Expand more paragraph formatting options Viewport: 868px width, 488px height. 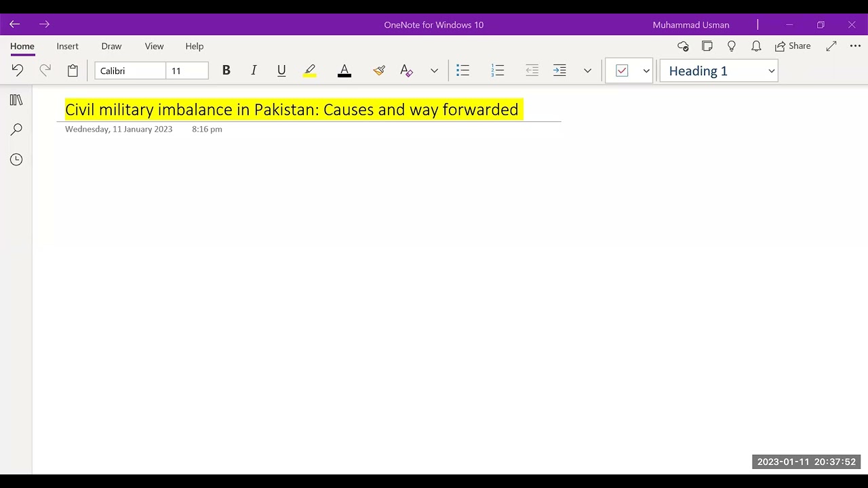click(x=587, y=70)
